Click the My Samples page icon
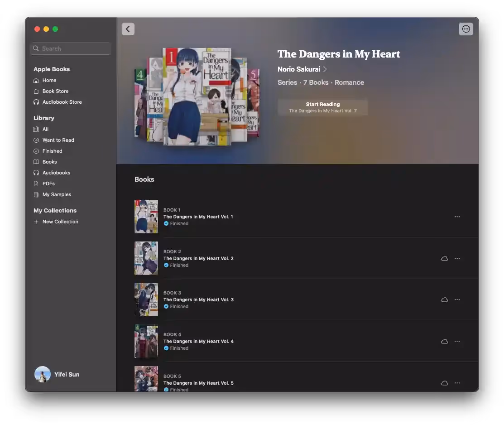The image size is (504, 425). click(36, 195)
